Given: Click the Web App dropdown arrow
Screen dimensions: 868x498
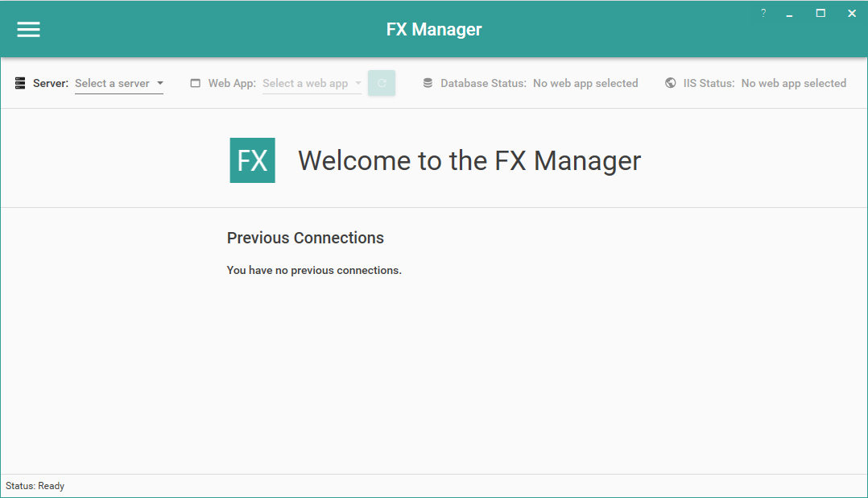Looking at the screenshot, I should click(x=358, y=82).
